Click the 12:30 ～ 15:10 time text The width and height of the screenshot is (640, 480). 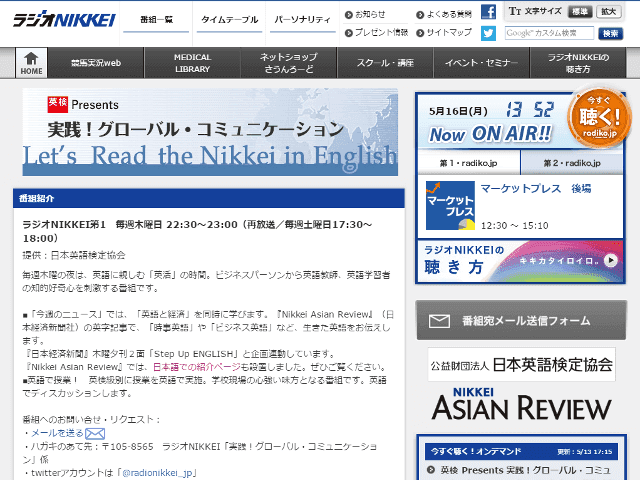pyautogui.click(x=514, y=225)
